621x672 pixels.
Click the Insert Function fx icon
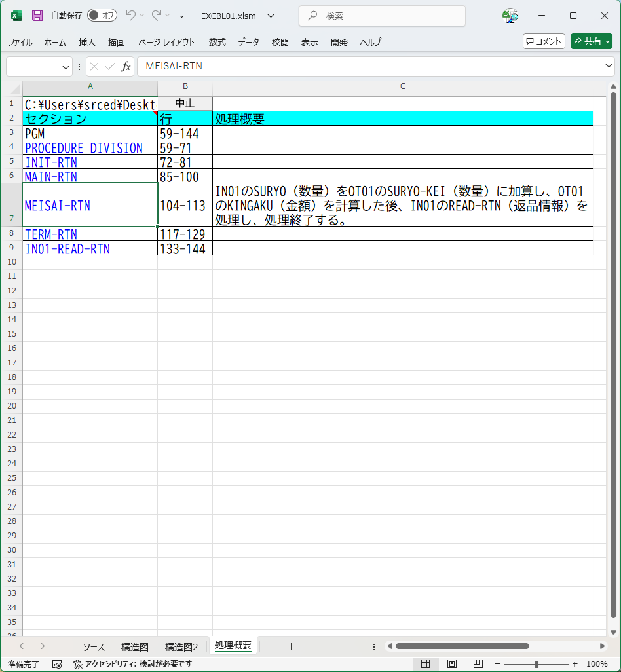tap(126, 66)
